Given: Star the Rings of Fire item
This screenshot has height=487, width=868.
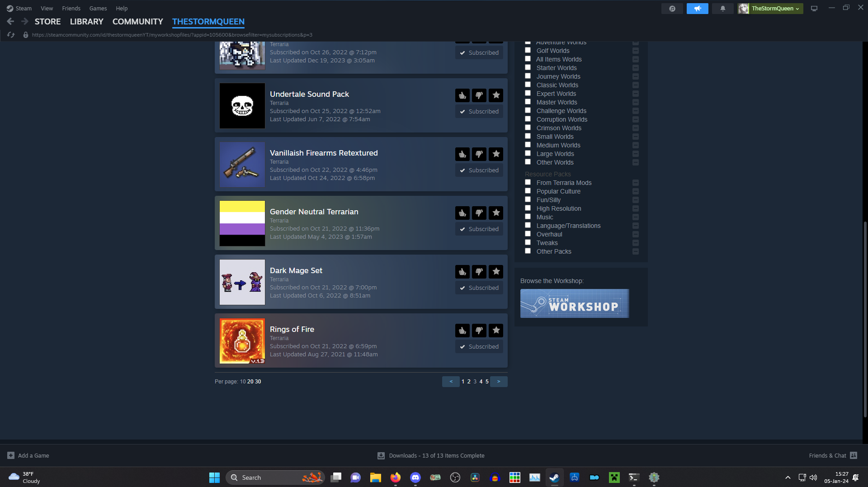Looking at the screenshot, I should [496, 331].
